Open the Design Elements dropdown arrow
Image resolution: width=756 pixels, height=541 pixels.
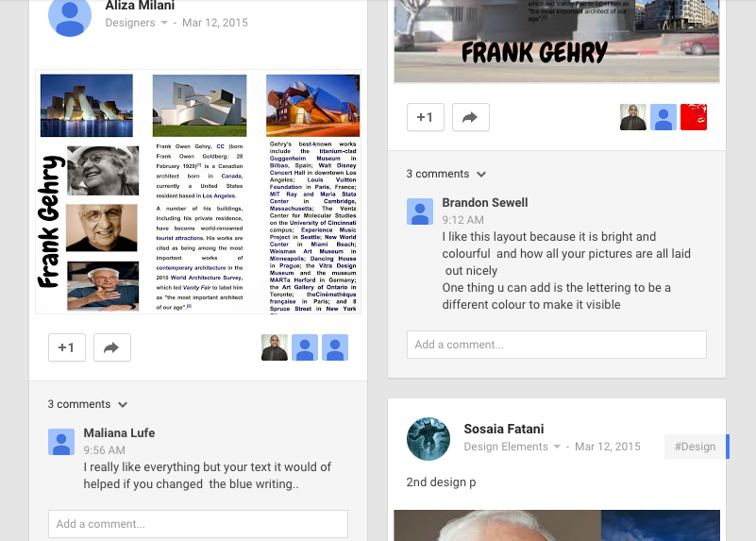coord(557,447)
